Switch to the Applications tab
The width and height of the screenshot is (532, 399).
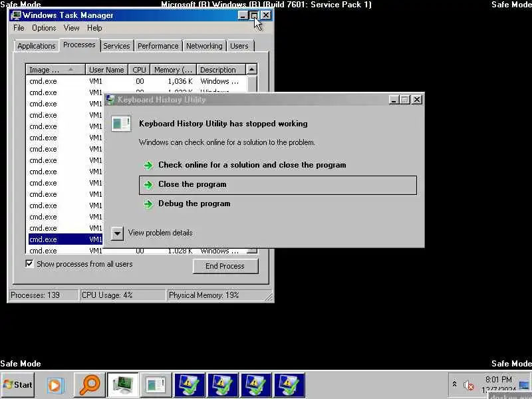(x=37, y=46)
